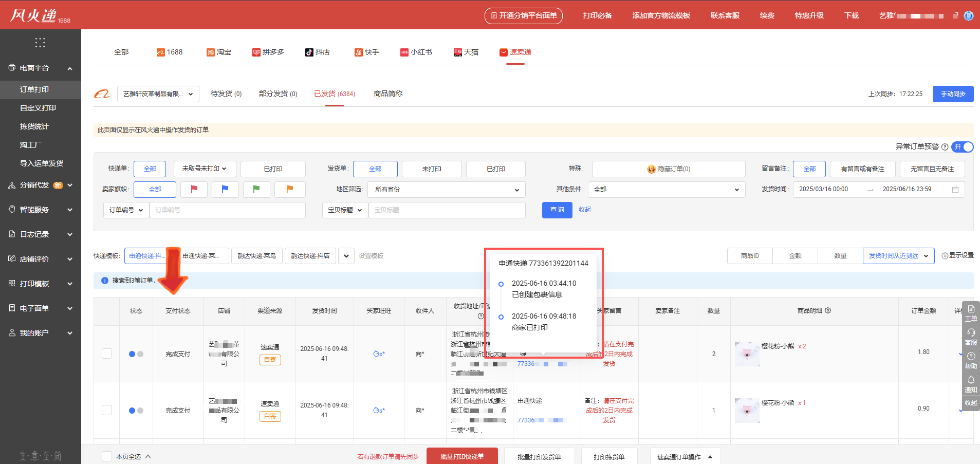Select 有留言或有备注 filter option

click(863, 169)
